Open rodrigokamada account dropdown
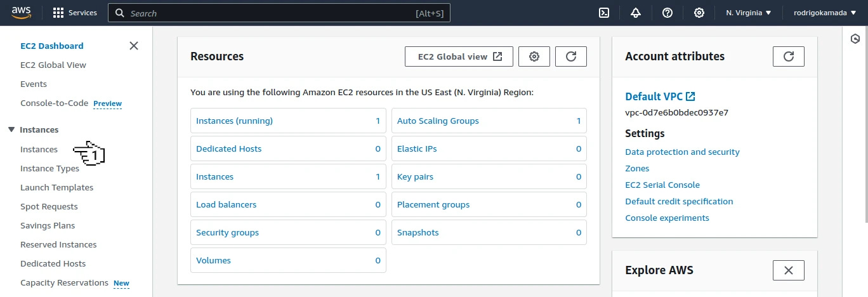868x297 pixels. coord(824,13)
